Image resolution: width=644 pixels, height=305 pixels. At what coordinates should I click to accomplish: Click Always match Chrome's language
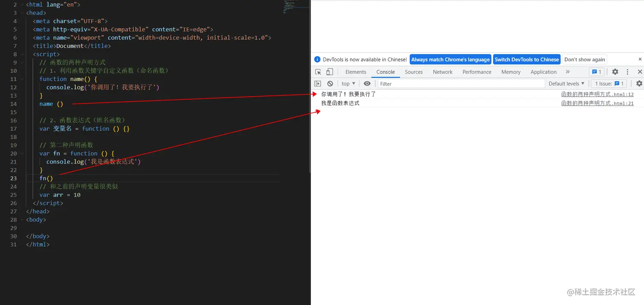coord(450,60)
